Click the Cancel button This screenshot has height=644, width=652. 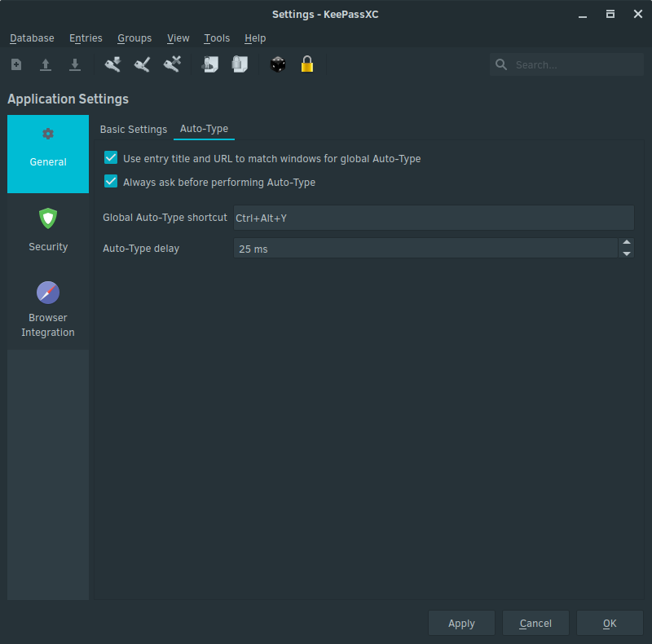535,623
